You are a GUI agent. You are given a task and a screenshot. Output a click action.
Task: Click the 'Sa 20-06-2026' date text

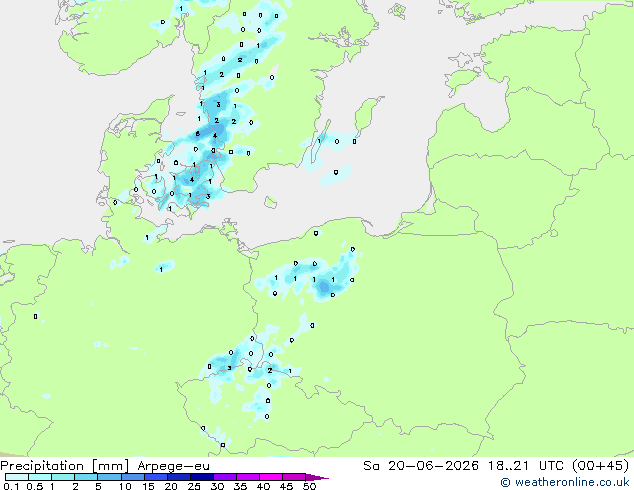point(421,466)
